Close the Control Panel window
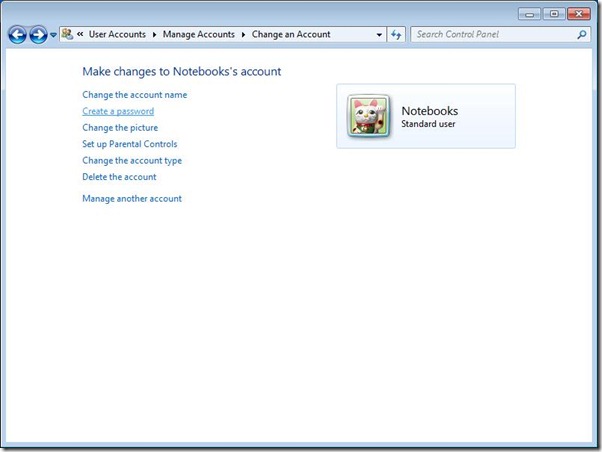This screenshot has width=602, height=452. (579, 14)
